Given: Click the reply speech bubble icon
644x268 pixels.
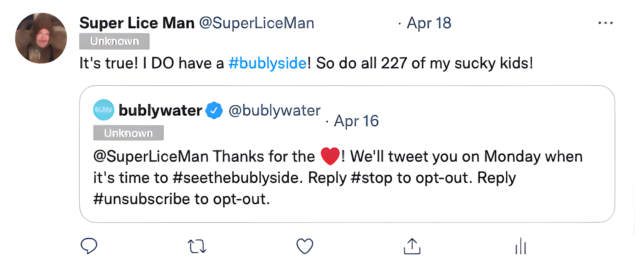Looking at the screenshot, I should tap(89, 246).
